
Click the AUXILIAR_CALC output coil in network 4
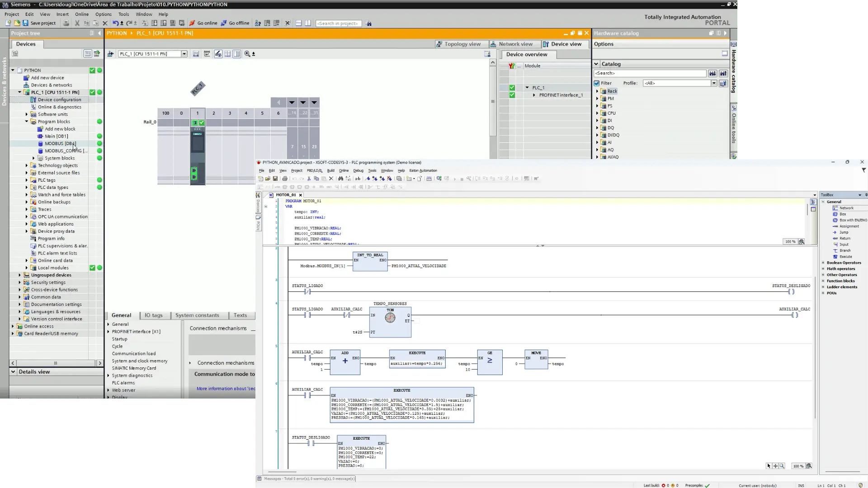coord(795,315)
